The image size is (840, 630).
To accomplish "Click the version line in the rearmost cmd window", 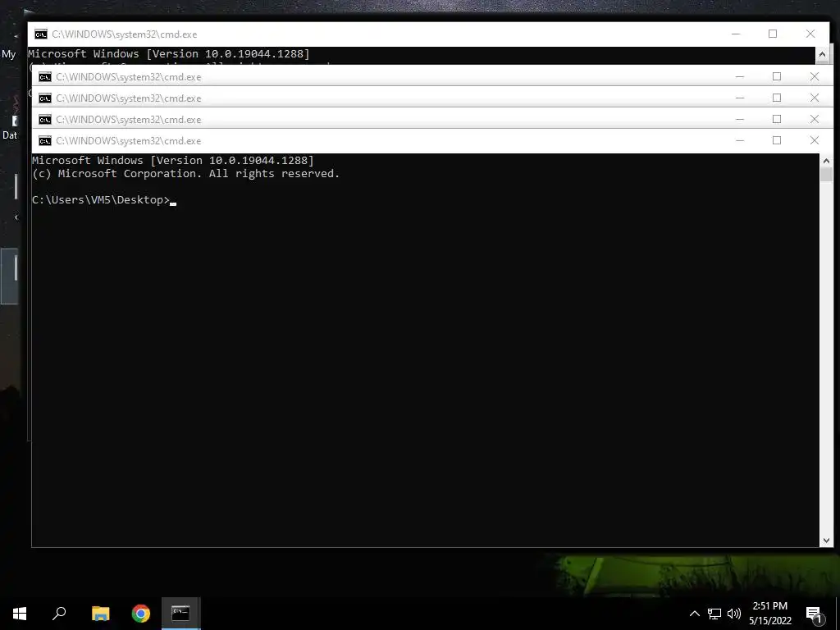I will [168, 53].
